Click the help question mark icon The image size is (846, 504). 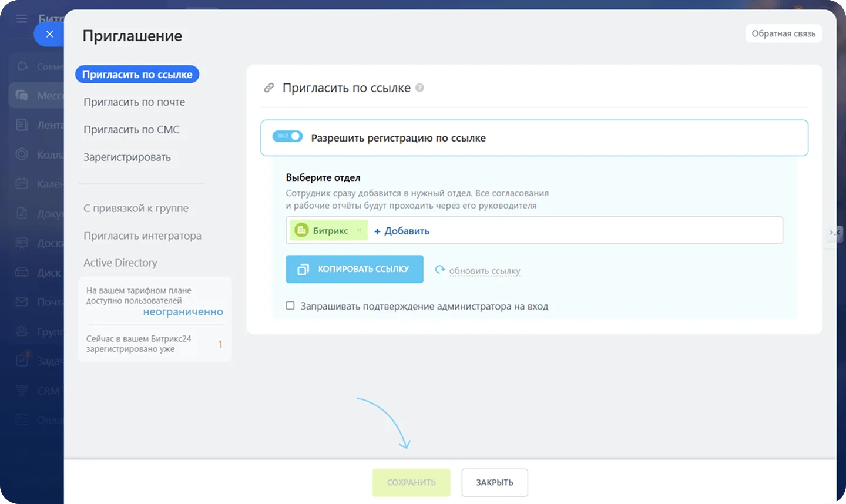click(x=419, y=88)
